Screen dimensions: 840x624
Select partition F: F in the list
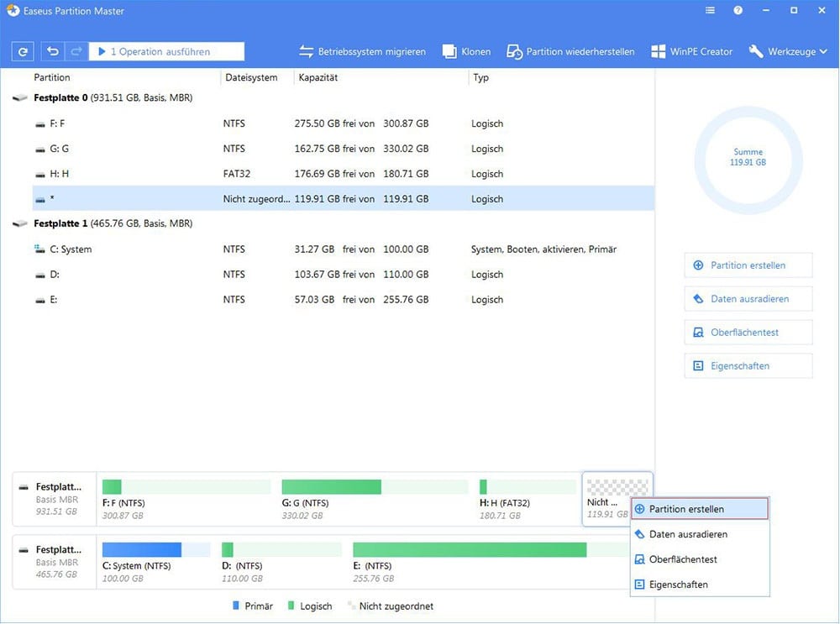pos(343,123)
